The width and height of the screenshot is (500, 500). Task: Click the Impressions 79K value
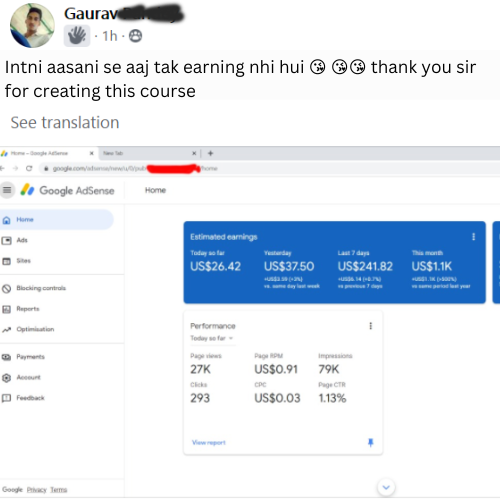click(329, 369)
